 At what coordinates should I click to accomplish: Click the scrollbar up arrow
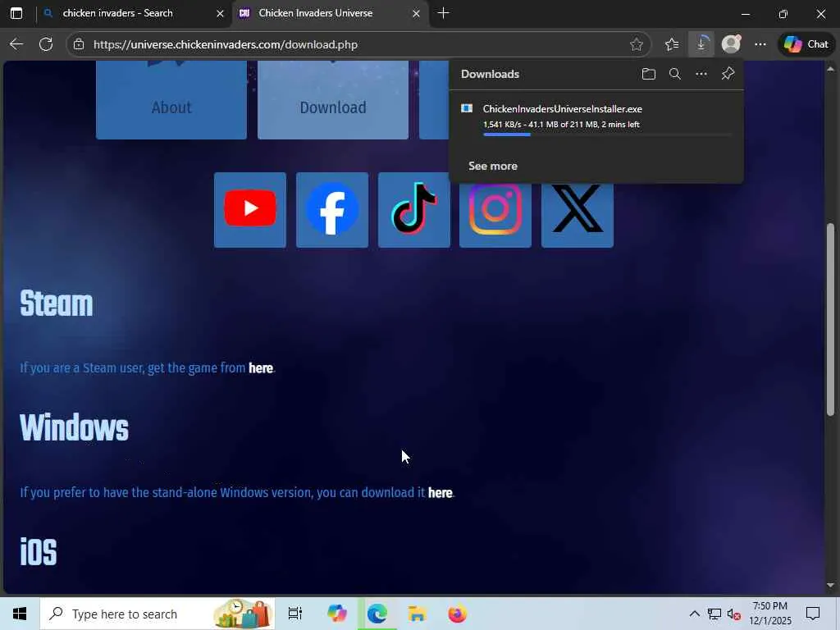[830, 69]
